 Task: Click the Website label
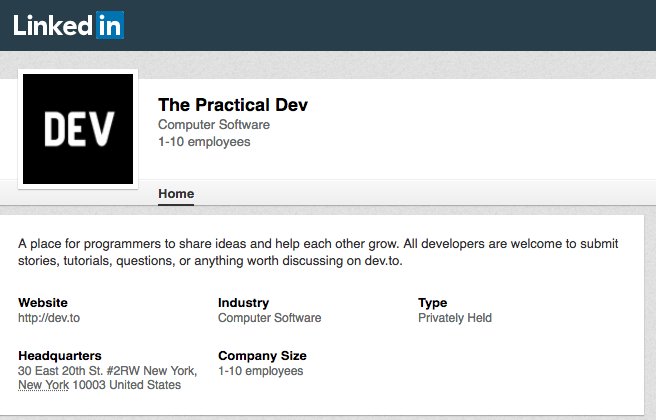43,302
